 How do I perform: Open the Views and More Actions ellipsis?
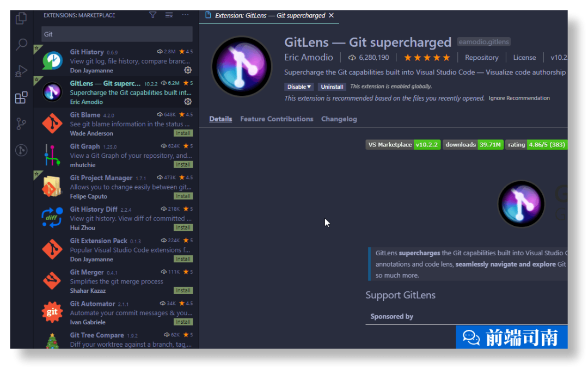pos(185,15)
